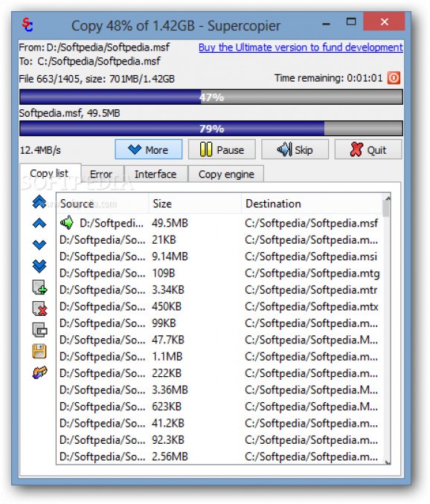This screenshot has width=430, height=504.
Task: Click scrollbar down arrow in copy list
Action: pyautogui.click(x=388, y=462)
